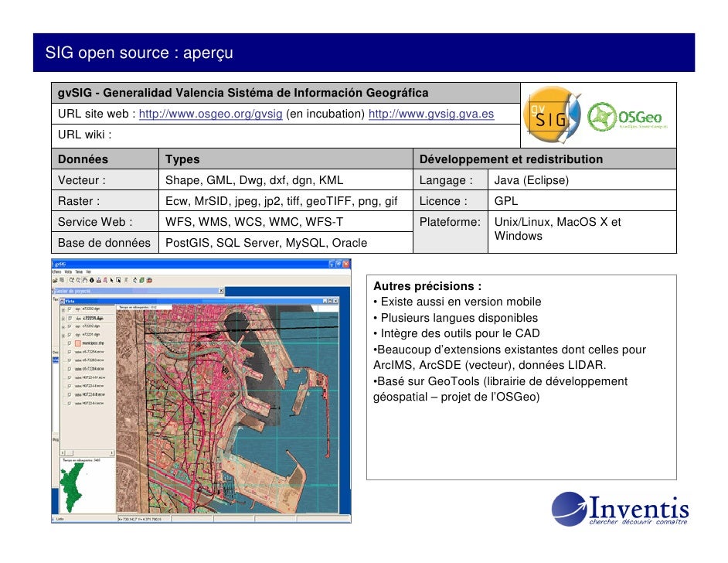Toggle checkbox for municipios.shp layer
Viewport: 728px width, 563px height.
[70, 343]
